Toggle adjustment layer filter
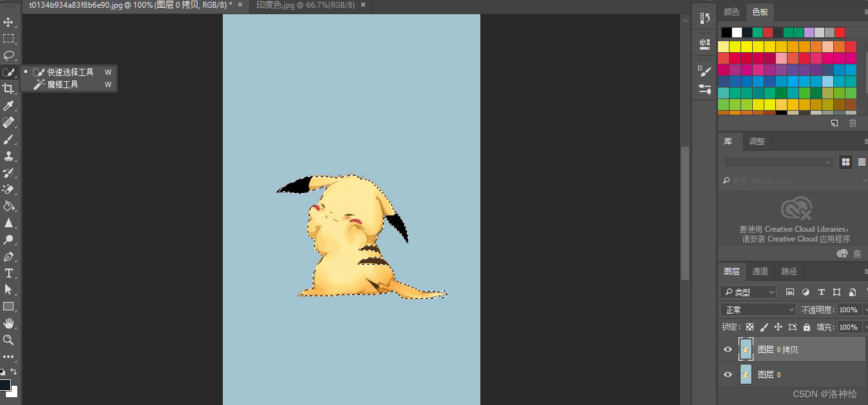868x405 pixels. [x=806, y=292]
